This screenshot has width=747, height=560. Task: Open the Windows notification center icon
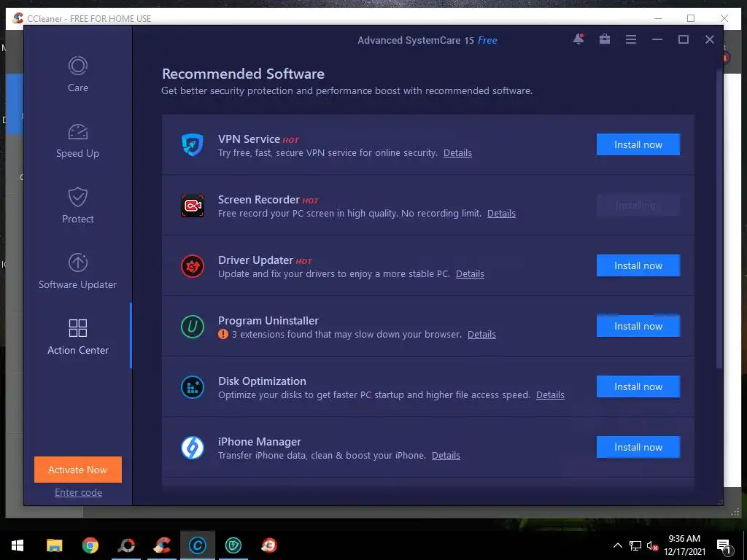pyautogui.click(x=724, y=546)
